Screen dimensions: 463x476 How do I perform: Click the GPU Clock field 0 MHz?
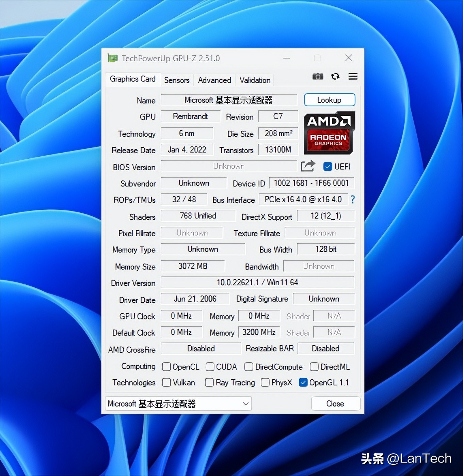181,316
